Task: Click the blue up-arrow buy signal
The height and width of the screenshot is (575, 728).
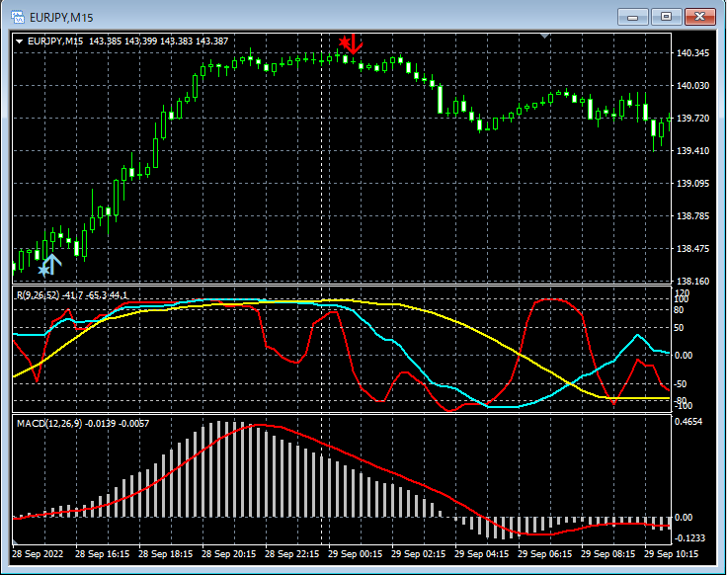Action: (x=52, y=264)
